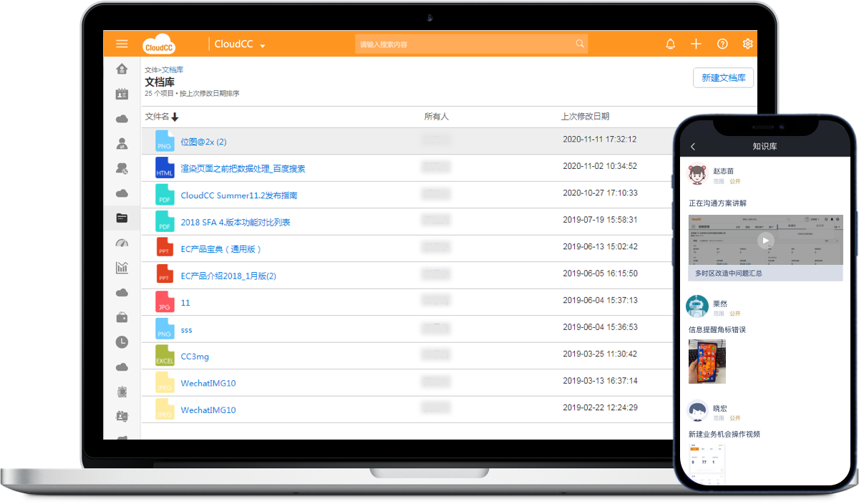
Task: Click the 文件 breadcrumb link
Action: point(150,70)
